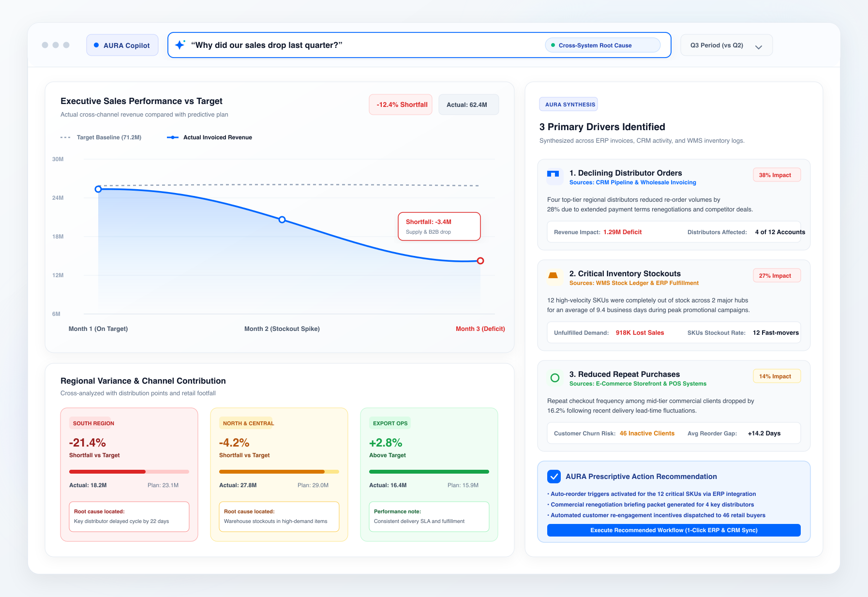Click Export Ops performance note box
The width and height of the screenshot is (868, 597).
pos(429,517)
